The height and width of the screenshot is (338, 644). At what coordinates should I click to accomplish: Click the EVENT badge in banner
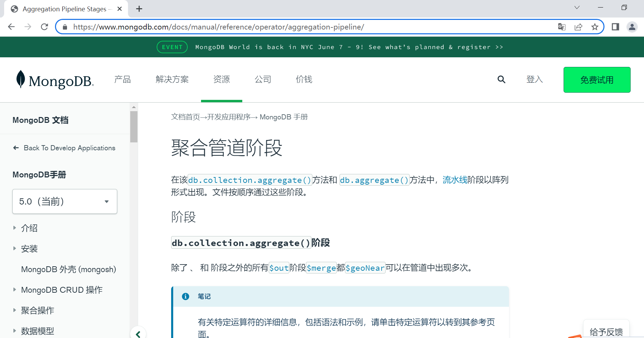(x=172, y=47)
